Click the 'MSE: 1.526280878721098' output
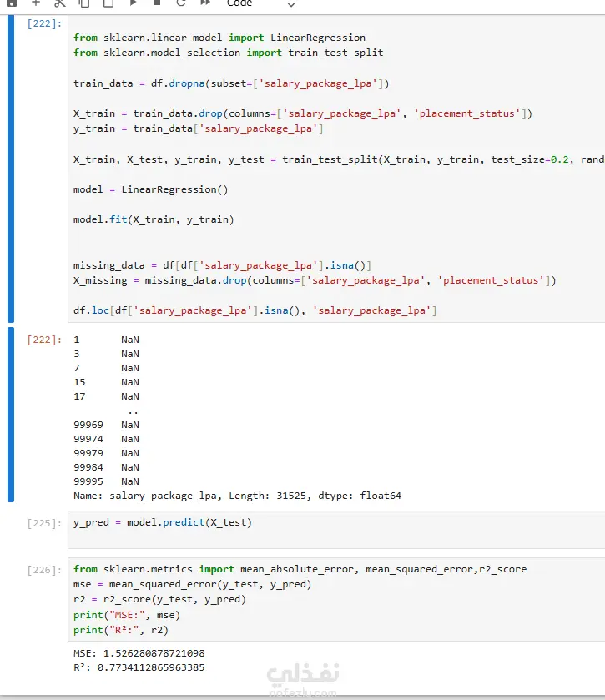The image size is (605, 700). (x=139, y=653)
